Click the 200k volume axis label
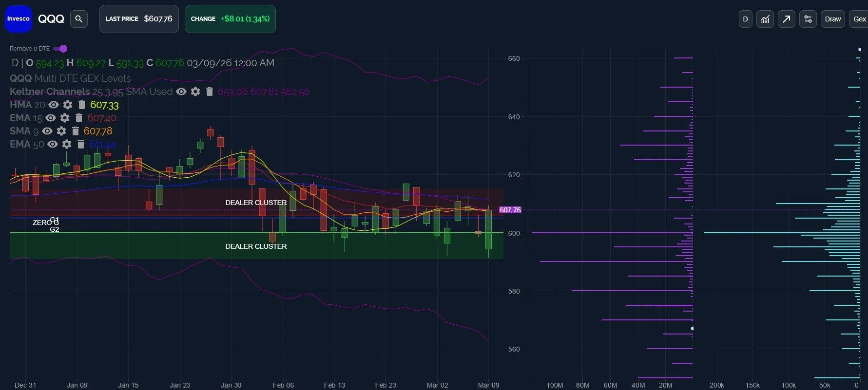The width and height of the screenshot is (868, 390). click(x=716, y=385)
